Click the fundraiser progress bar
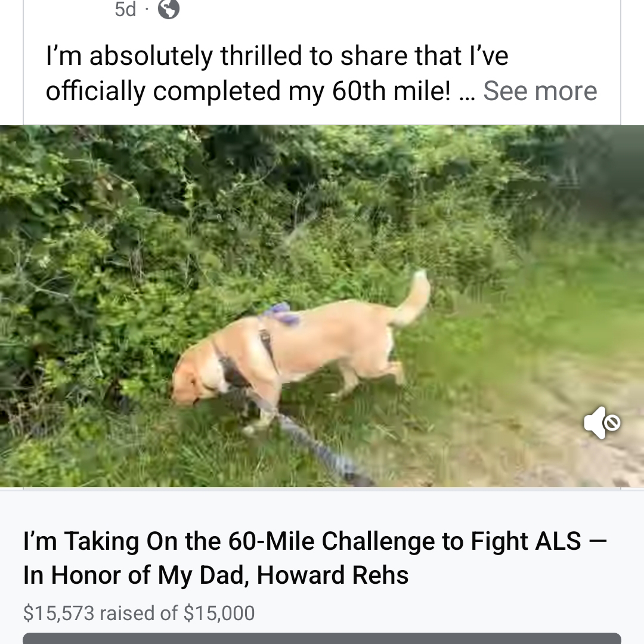Screen dimensions: 644x644 coord(322,638)
